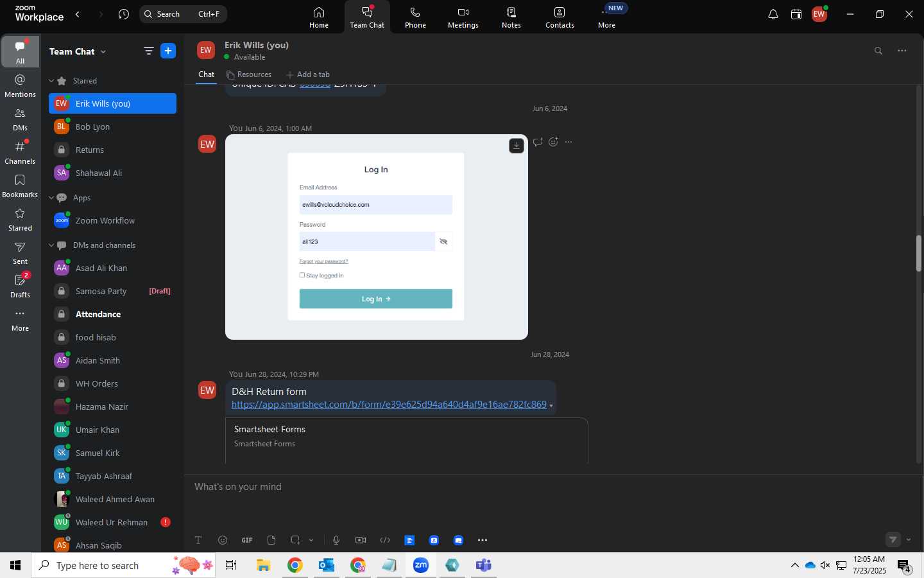Open the Home tab in the top bar

[x=319, y=17]
